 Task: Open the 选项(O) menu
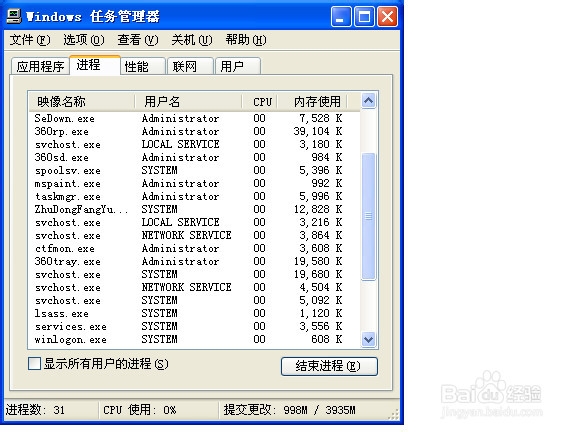84,40
